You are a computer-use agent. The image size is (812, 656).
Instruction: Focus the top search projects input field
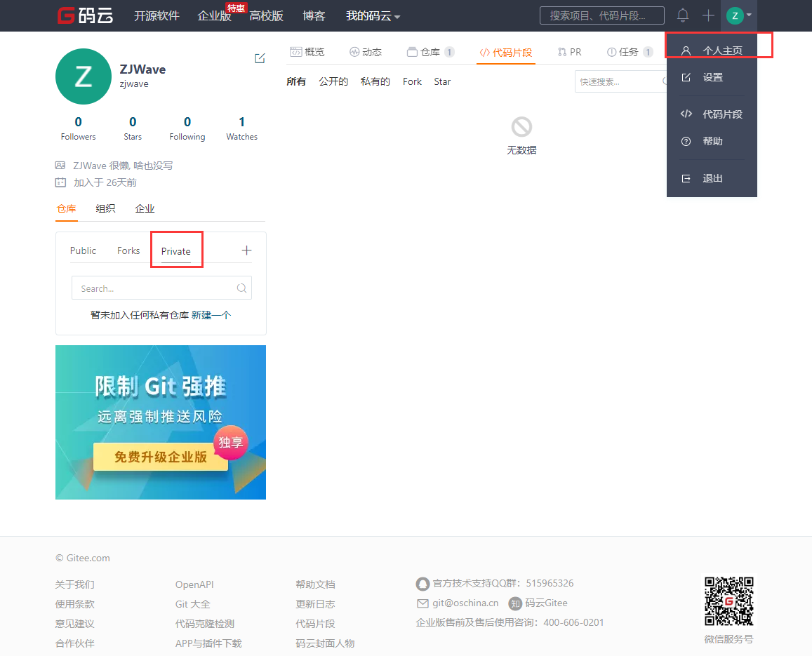point(601,15)
